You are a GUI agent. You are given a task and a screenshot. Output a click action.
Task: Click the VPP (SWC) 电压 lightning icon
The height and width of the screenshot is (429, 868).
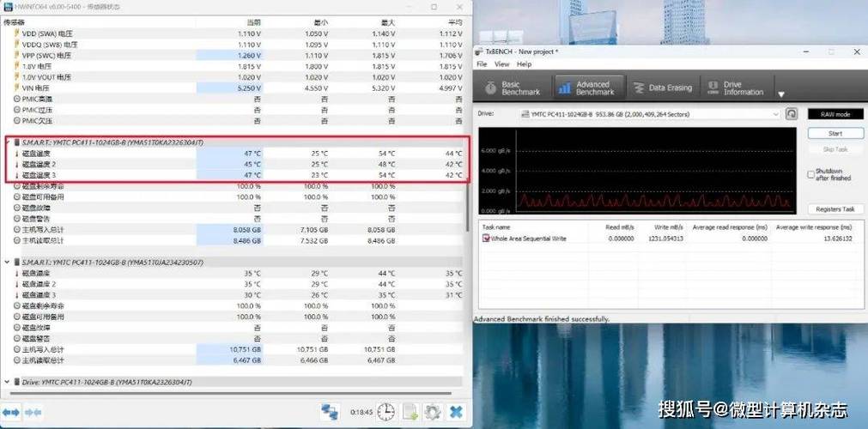pos(16,56)
